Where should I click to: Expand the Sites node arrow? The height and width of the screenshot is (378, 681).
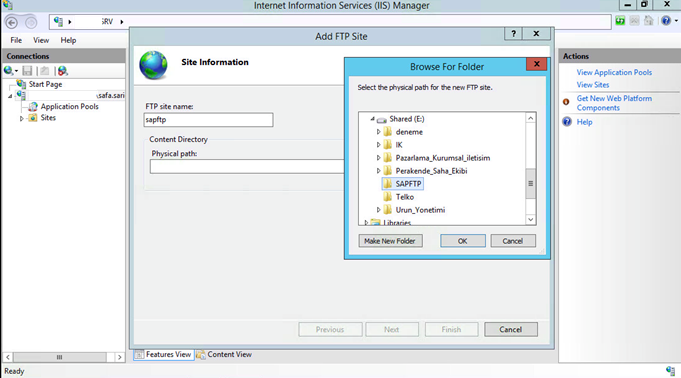point(21,118)
